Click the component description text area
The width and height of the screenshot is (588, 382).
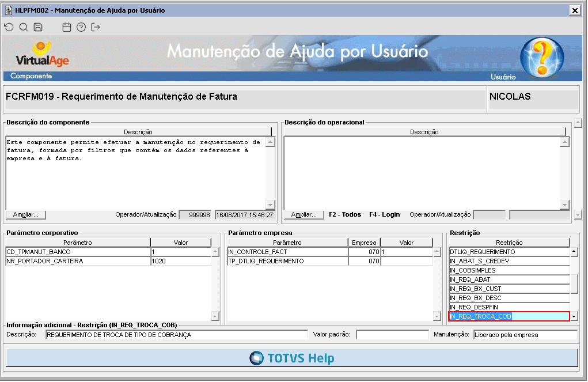136,173
